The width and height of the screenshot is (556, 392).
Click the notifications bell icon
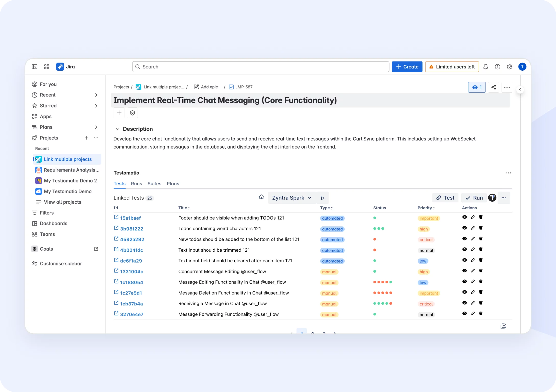point(486,67)
